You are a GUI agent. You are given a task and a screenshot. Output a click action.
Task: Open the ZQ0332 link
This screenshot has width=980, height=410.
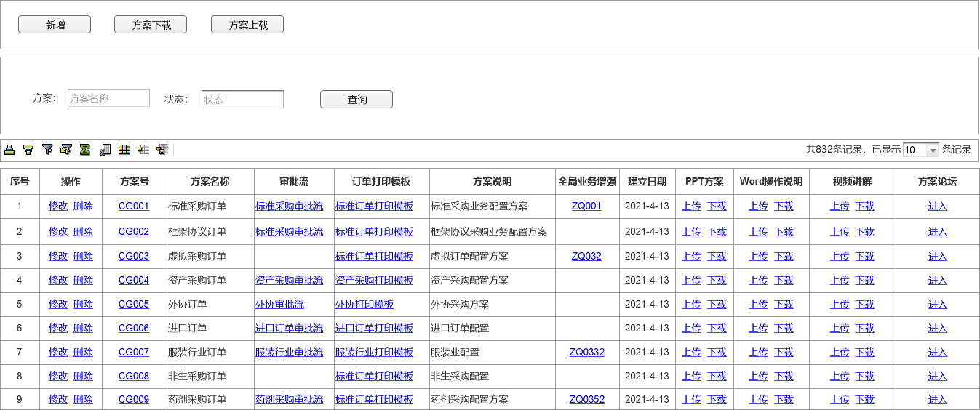pos(586,353)
